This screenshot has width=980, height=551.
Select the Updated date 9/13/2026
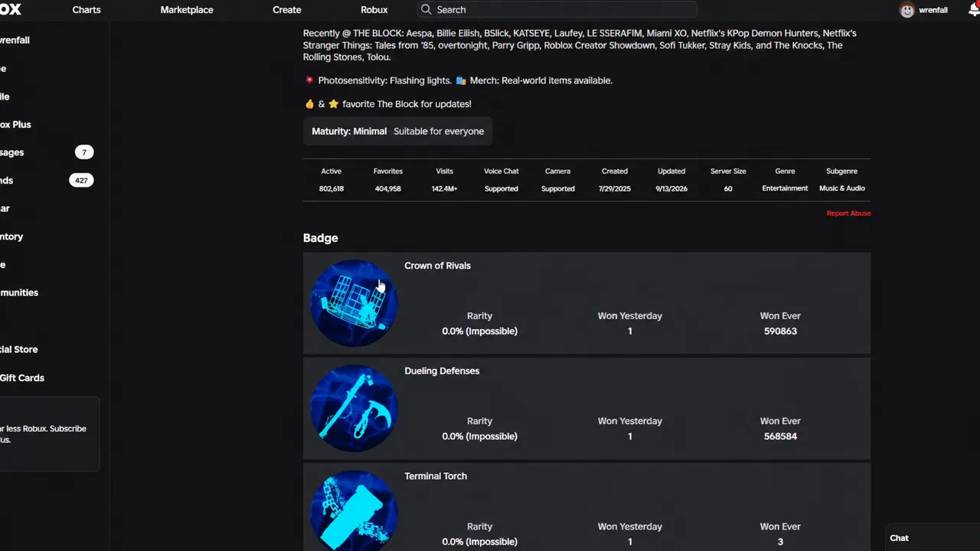coord(671,189)
